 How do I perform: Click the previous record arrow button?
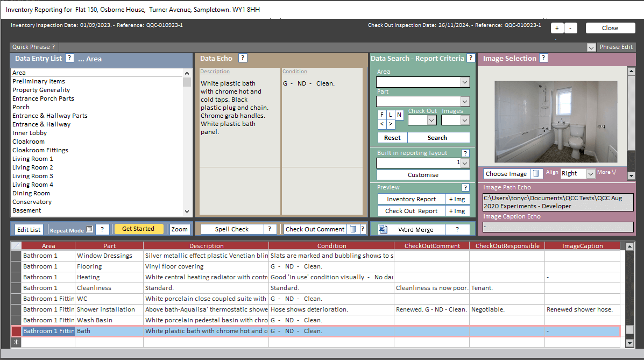click(382, 124)
